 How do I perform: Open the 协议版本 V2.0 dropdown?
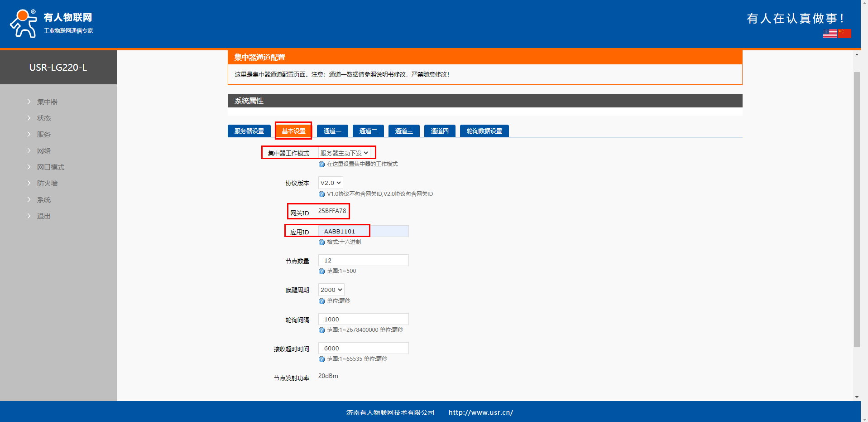click(x=331, y=183)
